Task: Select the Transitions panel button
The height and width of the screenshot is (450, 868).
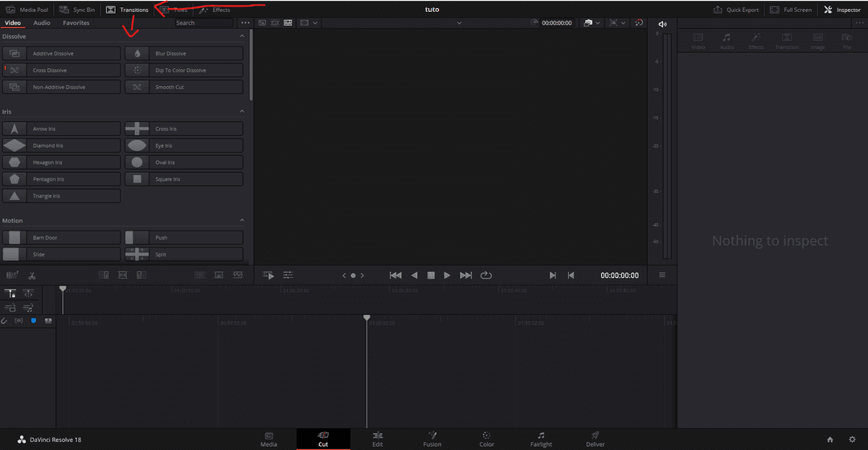Action: (x=127, y=10)
